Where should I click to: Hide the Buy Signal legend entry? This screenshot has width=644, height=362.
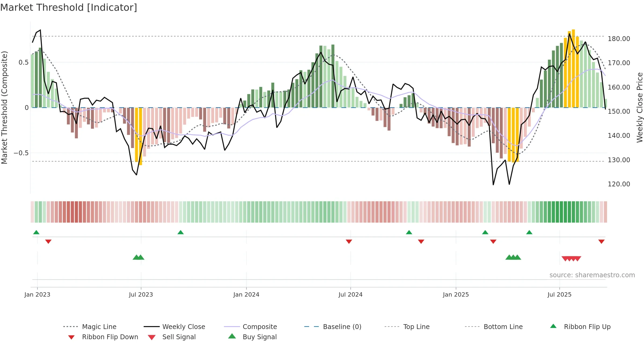[252, 337]
